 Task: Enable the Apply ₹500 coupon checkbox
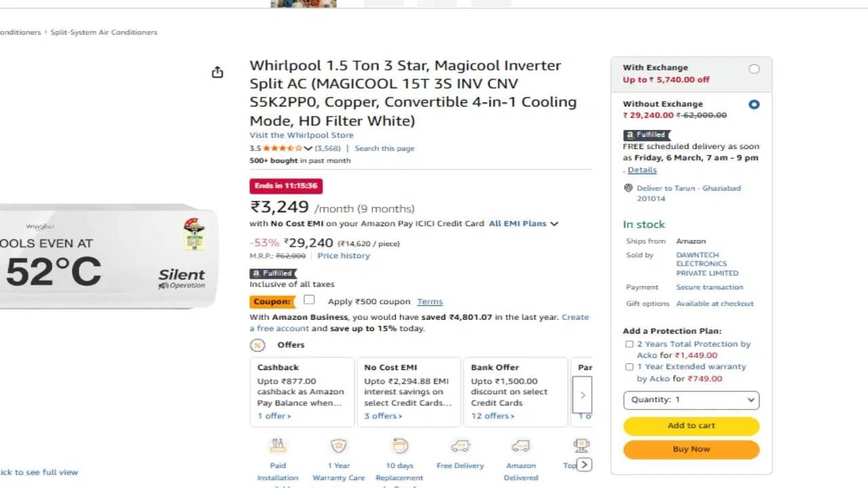pos(309,300)
